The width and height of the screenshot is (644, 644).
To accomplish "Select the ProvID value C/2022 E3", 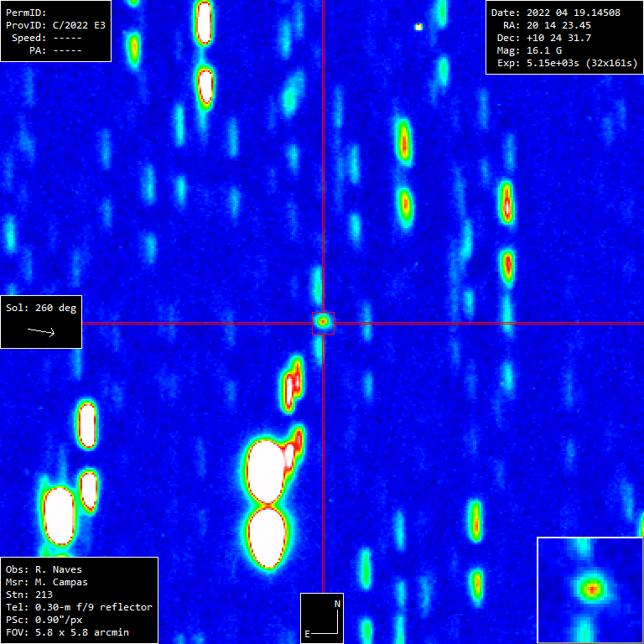I will click(x=79, y=25).
